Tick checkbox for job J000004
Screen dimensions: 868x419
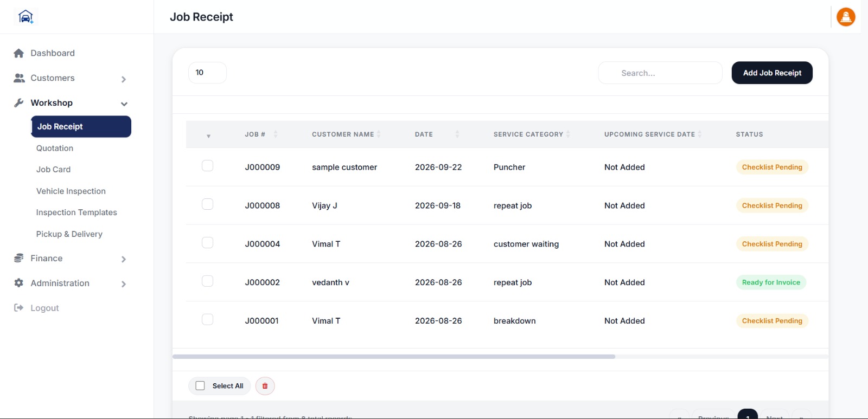pyautogui.click(x=207, y=243)
